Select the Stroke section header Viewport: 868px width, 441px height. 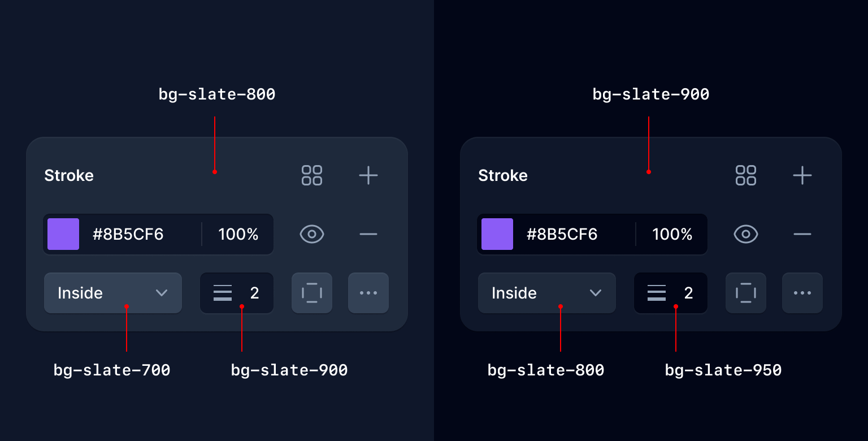[x=69, y=175]
